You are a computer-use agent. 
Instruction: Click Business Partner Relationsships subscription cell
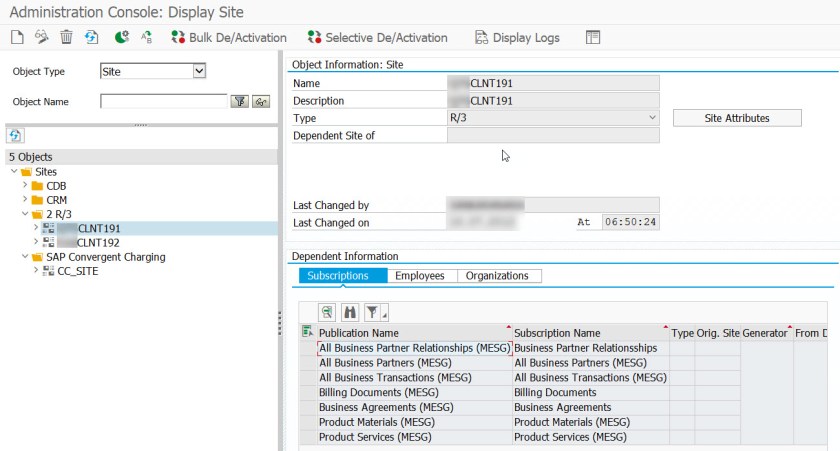(590, 348)
